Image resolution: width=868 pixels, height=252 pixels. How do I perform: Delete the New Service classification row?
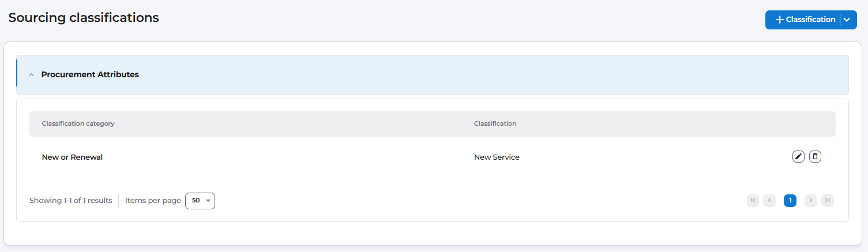tap(815, 156)
